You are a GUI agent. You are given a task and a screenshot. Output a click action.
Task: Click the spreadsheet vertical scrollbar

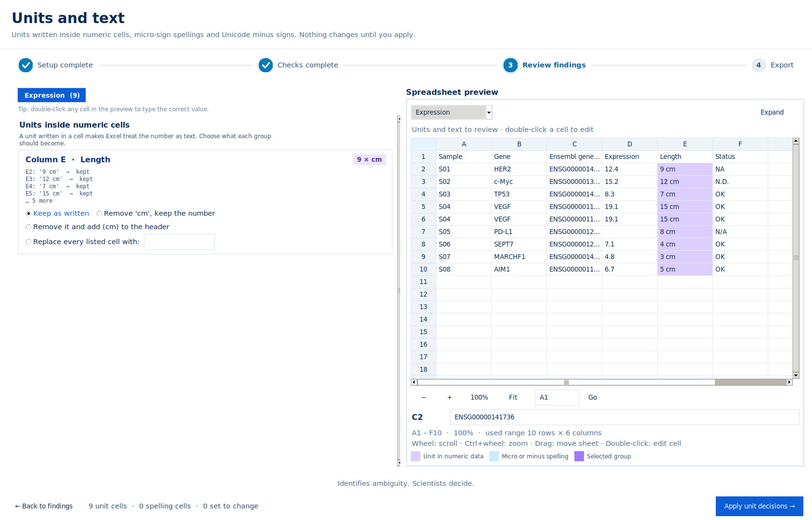796,258
